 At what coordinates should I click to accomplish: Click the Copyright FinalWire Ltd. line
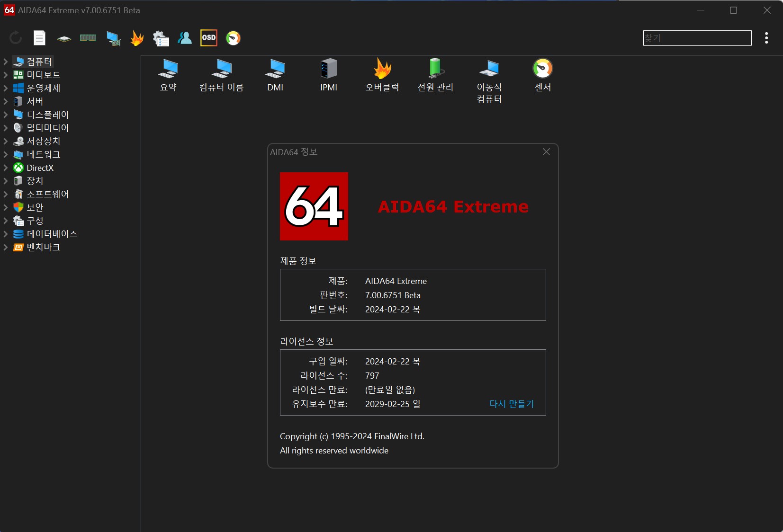pos(352,436)
